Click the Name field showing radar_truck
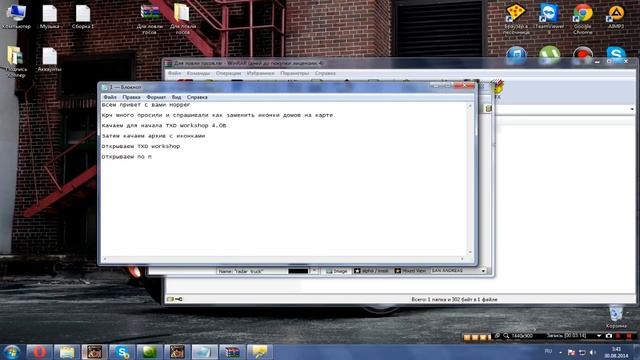 [251, 271]
